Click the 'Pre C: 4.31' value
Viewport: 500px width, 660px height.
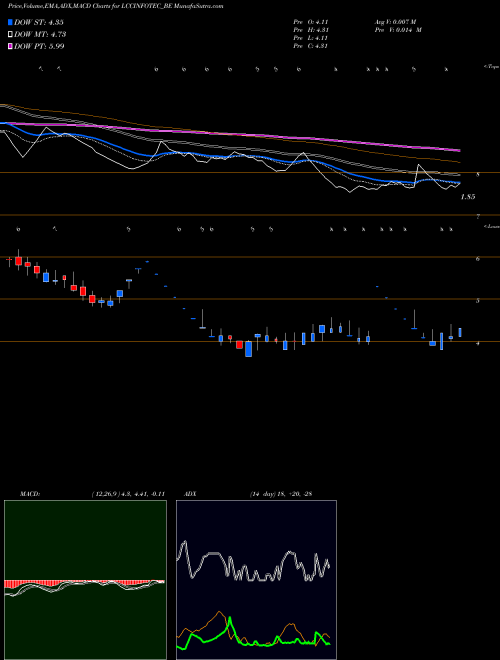[311, 46]
